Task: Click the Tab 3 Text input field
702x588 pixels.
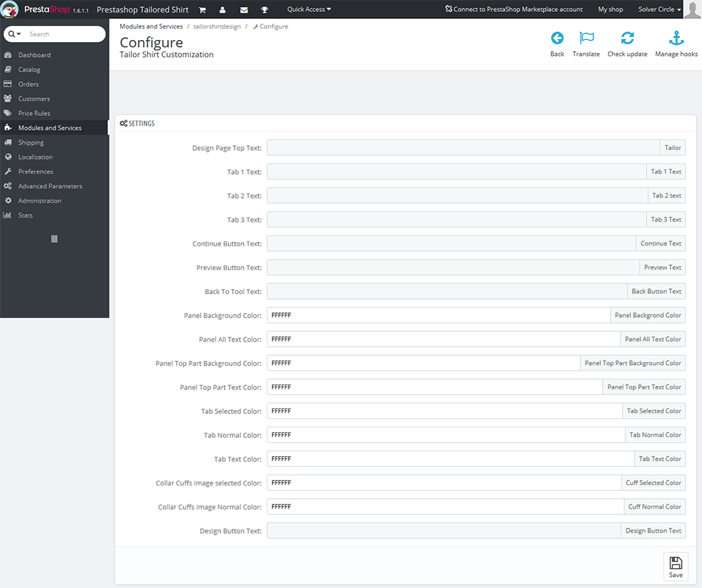Action: [x=457, y=219]
